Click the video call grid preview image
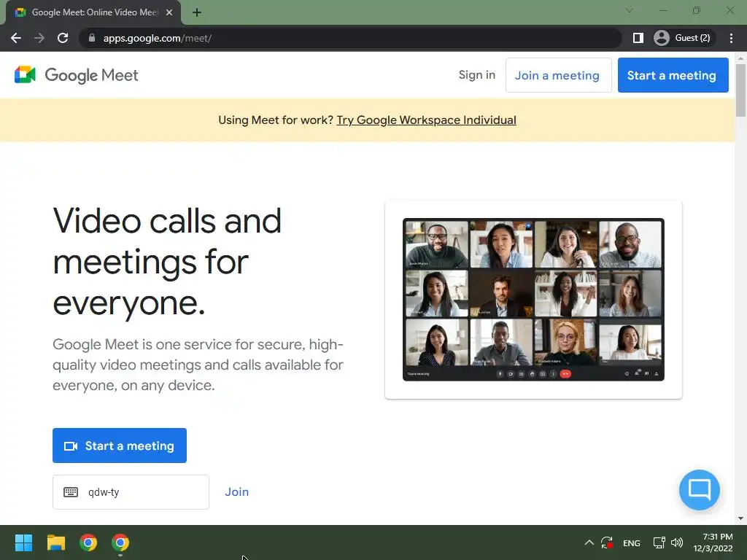 click(533, 300)
